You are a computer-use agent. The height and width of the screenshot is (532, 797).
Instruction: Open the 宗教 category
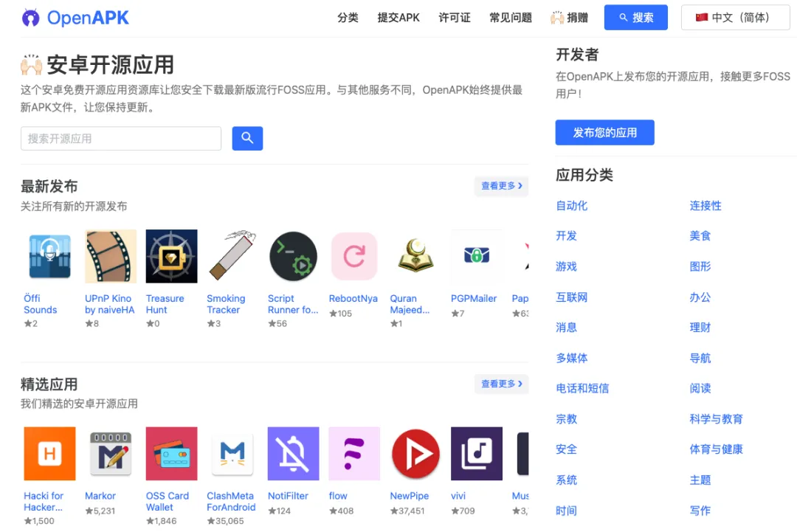point(566,419)
